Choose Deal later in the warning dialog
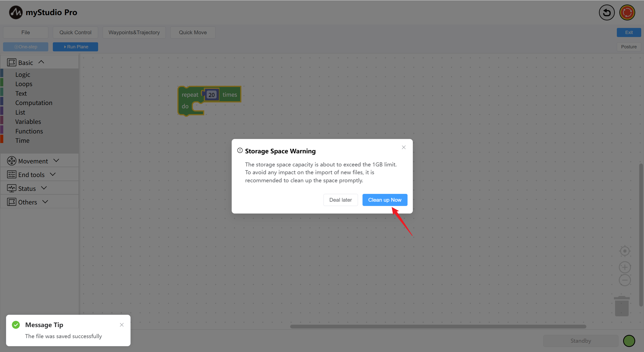 (x=340, y=200)
